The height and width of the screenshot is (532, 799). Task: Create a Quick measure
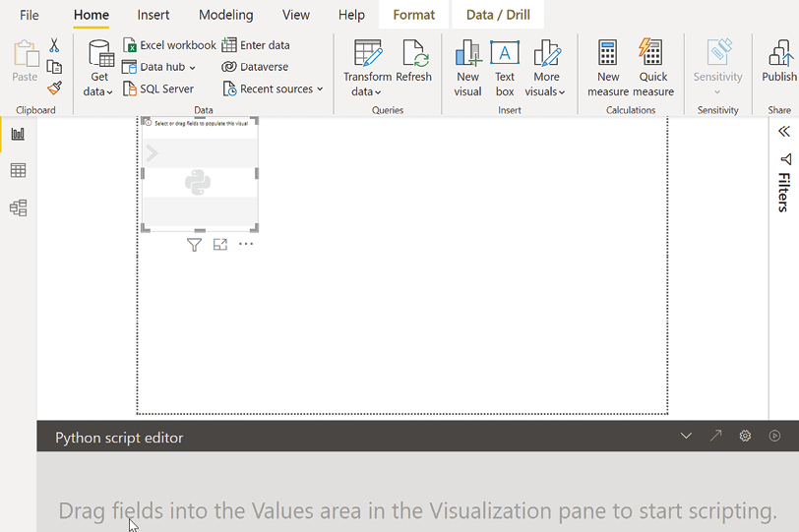pos(653,69)
